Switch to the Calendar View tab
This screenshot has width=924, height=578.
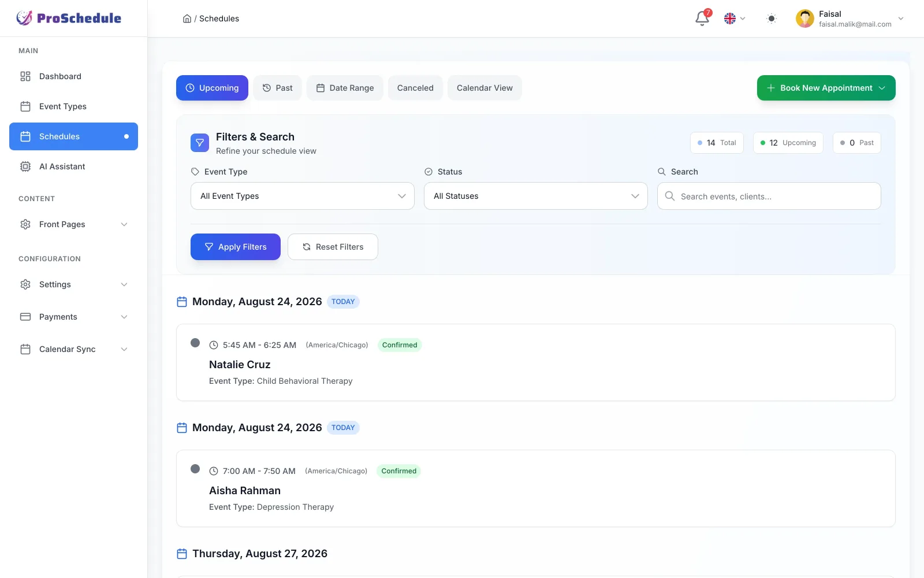485,88
